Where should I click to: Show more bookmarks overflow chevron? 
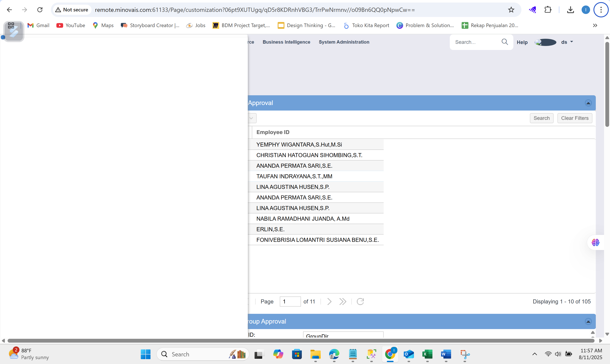(x=595, y=25)
